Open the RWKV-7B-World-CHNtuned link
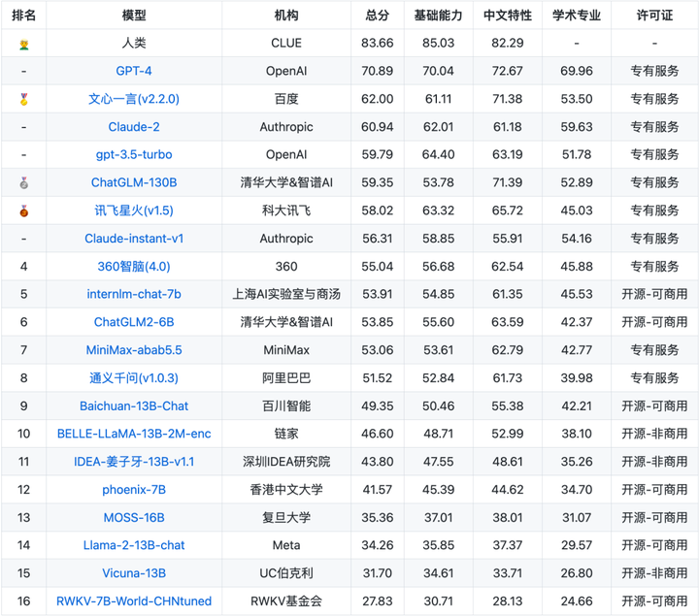Screen dimensions: 699x616 (134, 601)
